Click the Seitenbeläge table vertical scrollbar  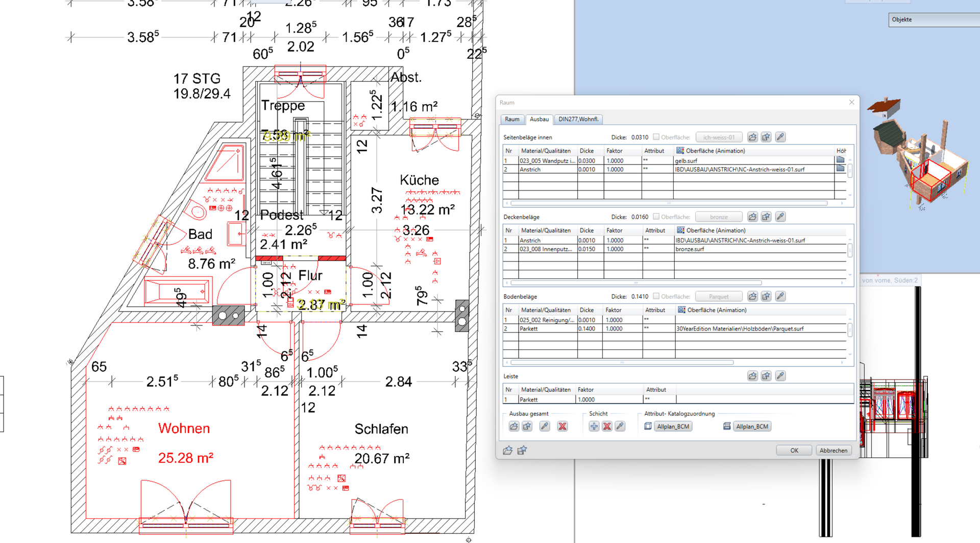pos(850,171)
